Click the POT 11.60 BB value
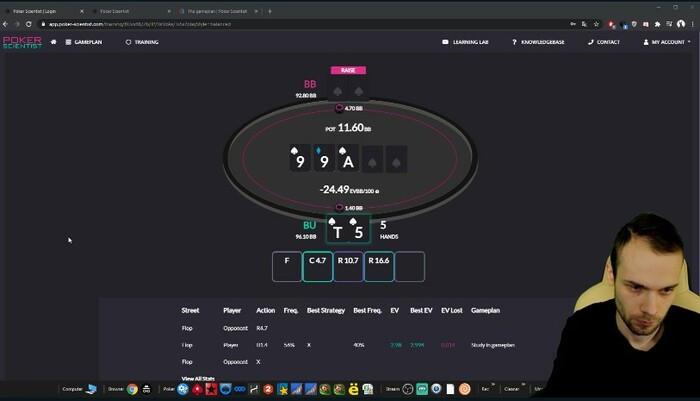This screenshot has width=700, height=401. [348, 128]
